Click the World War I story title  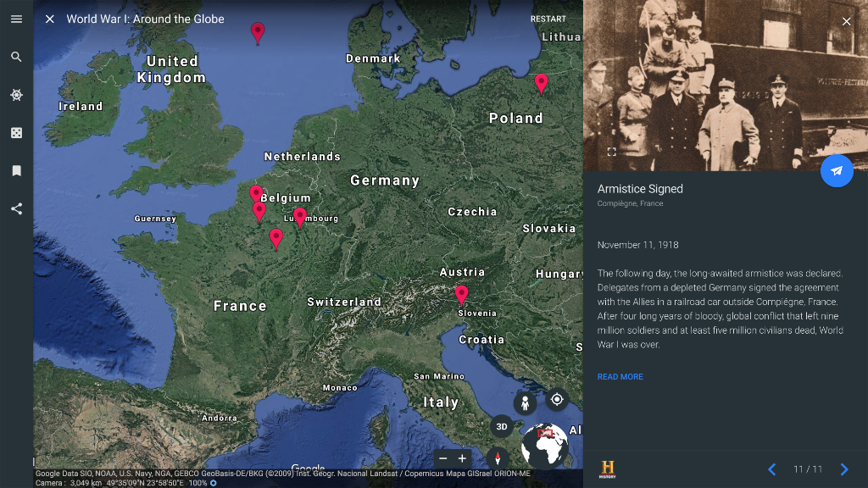[x=145, y=19]
